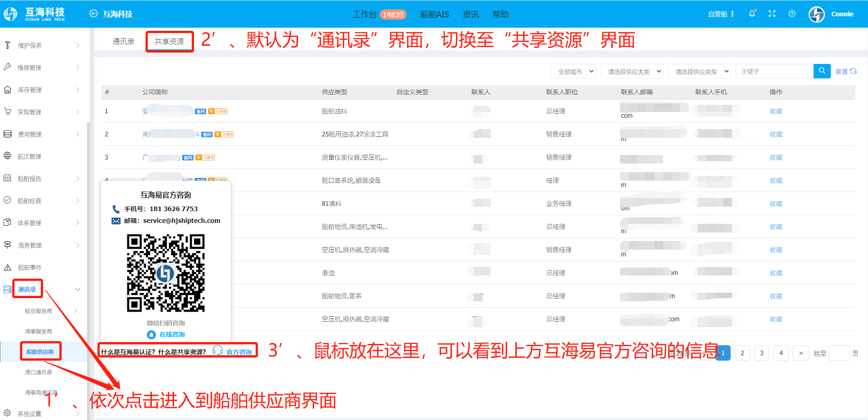Collapse the 通讯录 menu chevron

click(x=78, y=290)
